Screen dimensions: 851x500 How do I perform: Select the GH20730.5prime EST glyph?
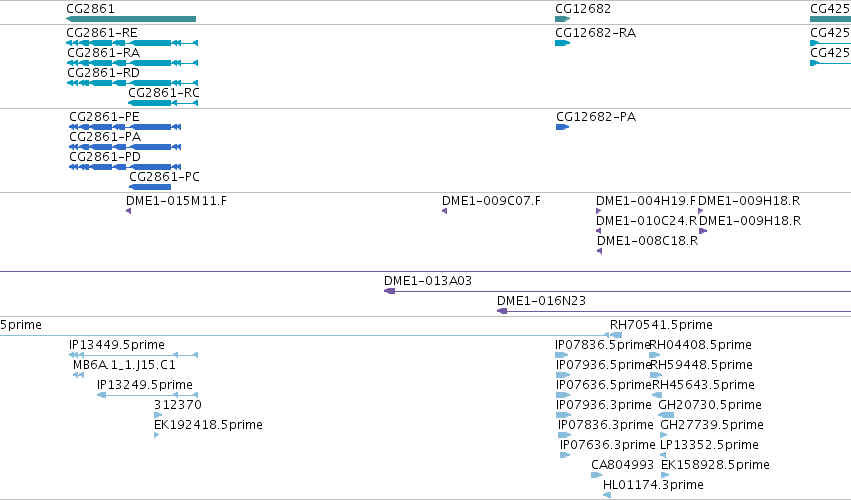[666, 415]
